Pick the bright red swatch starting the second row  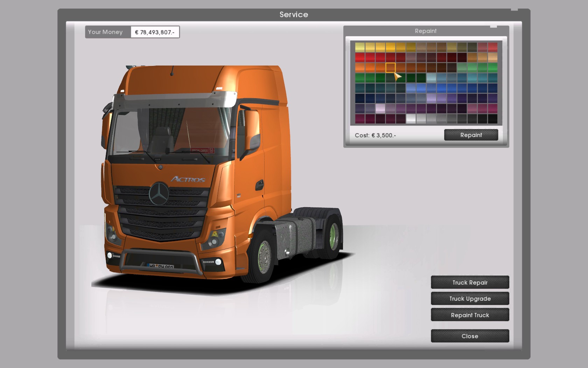pyautogui.click(x=360, y=57)
